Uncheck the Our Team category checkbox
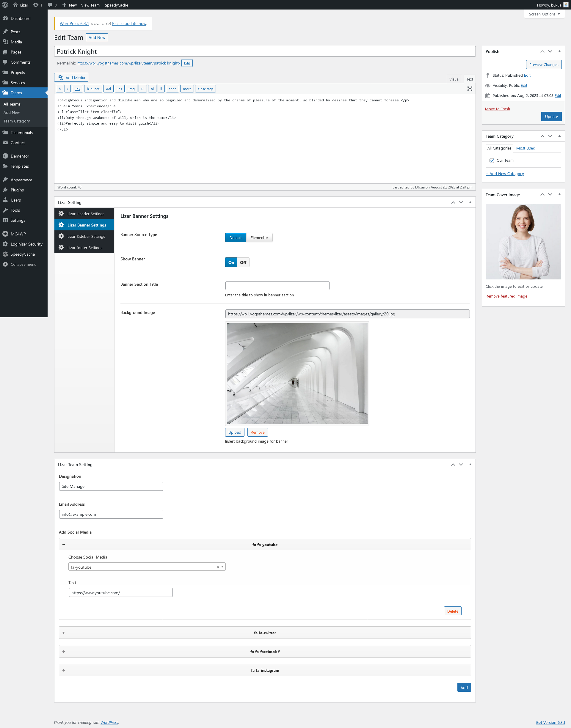 tap(492, 160)
